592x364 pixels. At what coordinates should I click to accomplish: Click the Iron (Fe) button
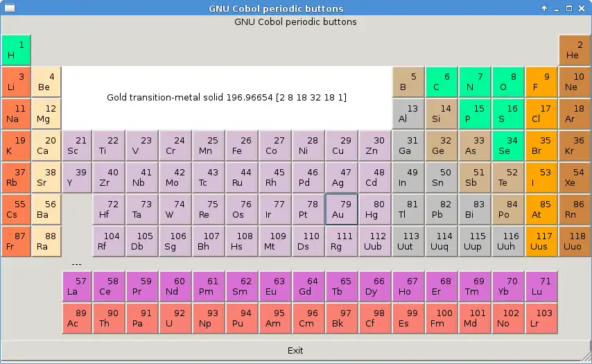click(x=242, y=146)
